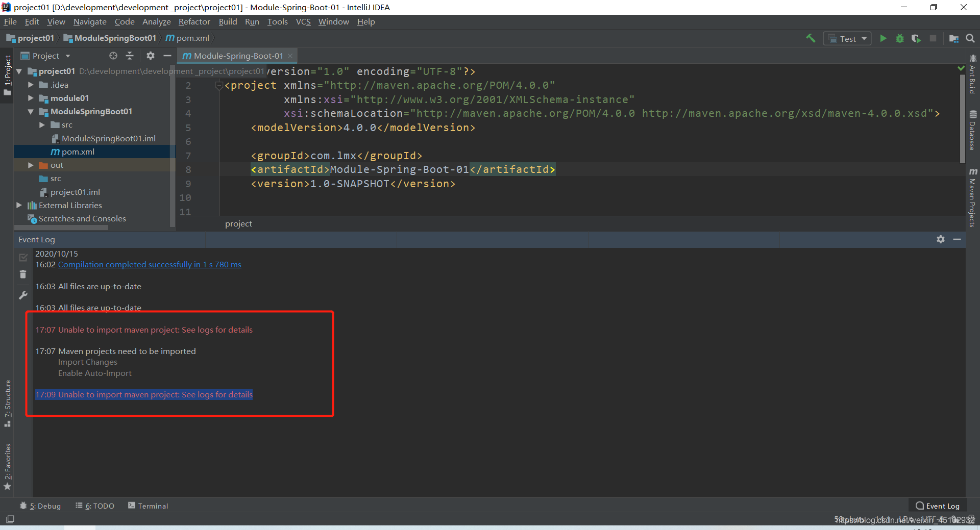Collapse the project01 root tree node
This screenshot has width=980, height=530.
pyautogui.click(x=19, y=71)
